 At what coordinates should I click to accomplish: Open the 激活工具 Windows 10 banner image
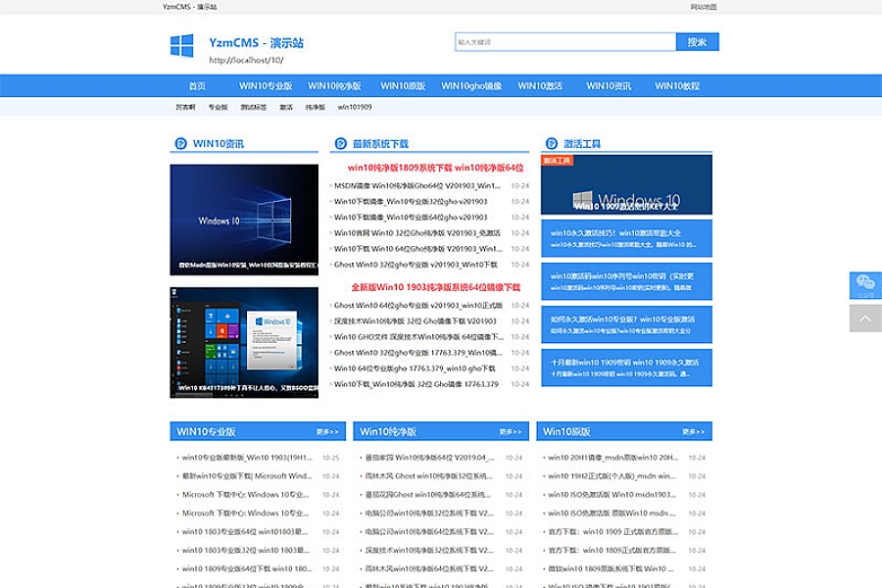click(626, 184)
